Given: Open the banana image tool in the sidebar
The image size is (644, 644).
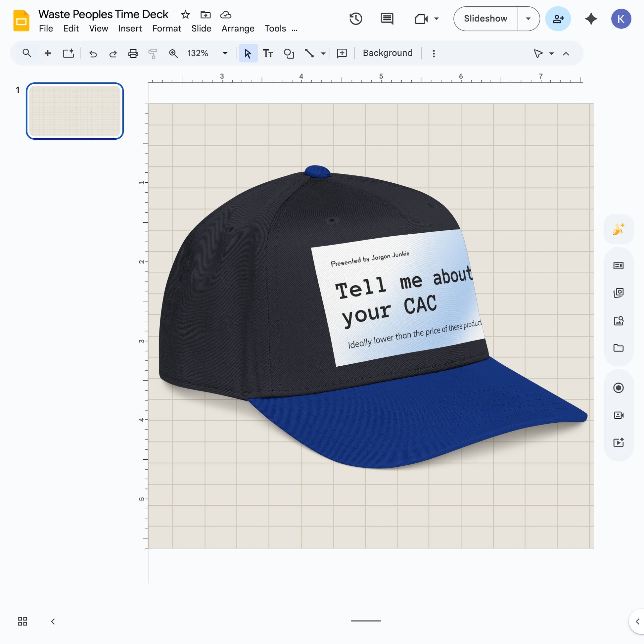Looking at the screenshot, I should tap(618, 229).
